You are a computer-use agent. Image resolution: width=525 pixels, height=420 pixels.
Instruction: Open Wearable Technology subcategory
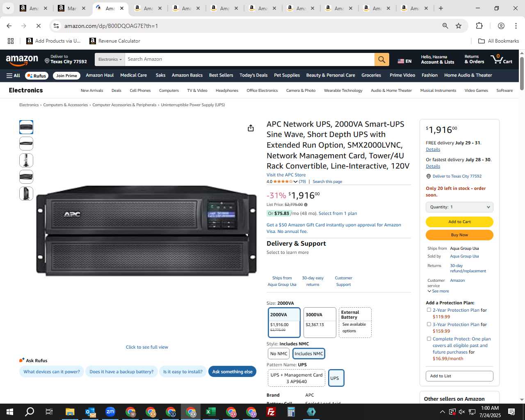[x=343, y=91]
